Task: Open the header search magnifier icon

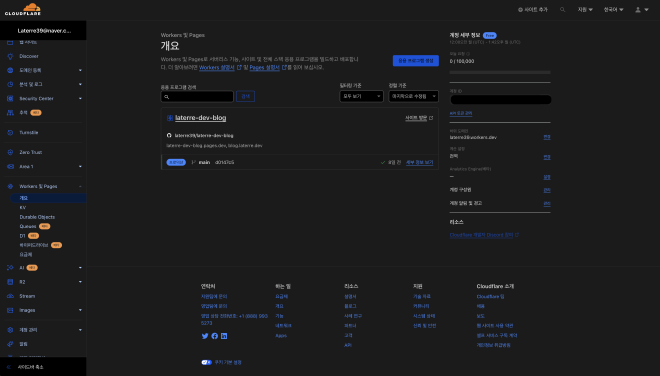Action: 562,10
